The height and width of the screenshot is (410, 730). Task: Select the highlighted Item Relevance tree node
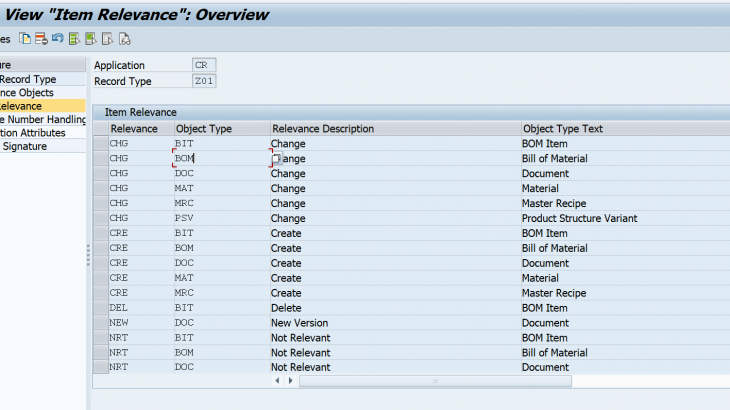click(x=42, y=106)
